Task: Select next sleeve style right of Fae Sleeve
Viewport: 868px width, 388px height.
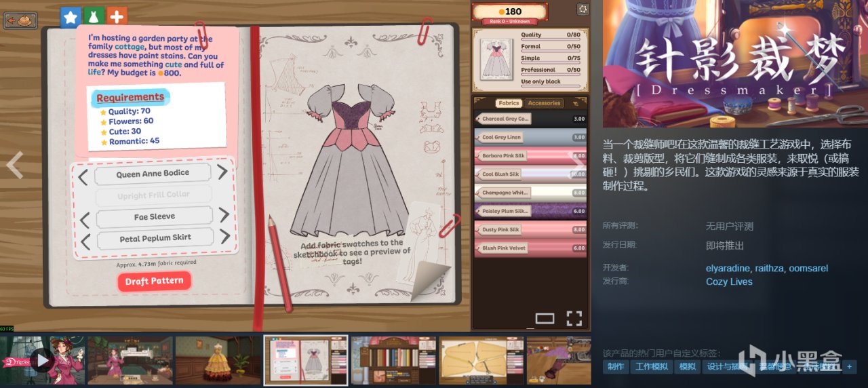Action: 224,216
